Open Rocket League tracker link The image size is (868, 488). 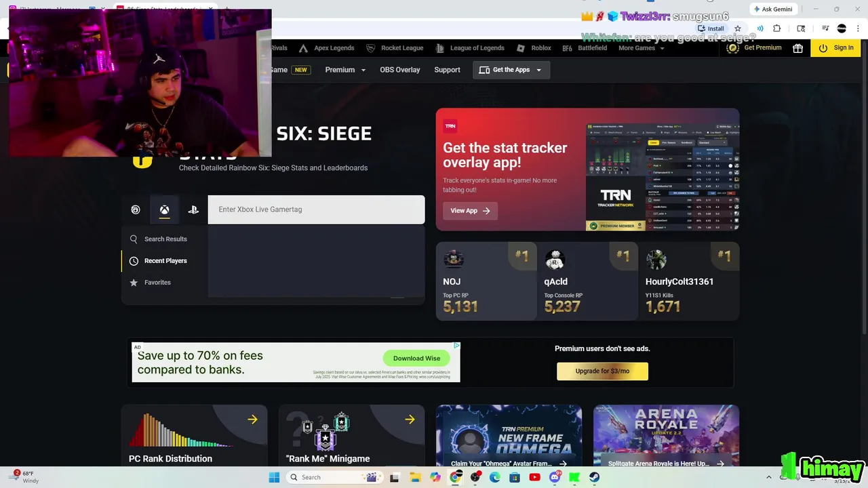click(x=395, y=48)
